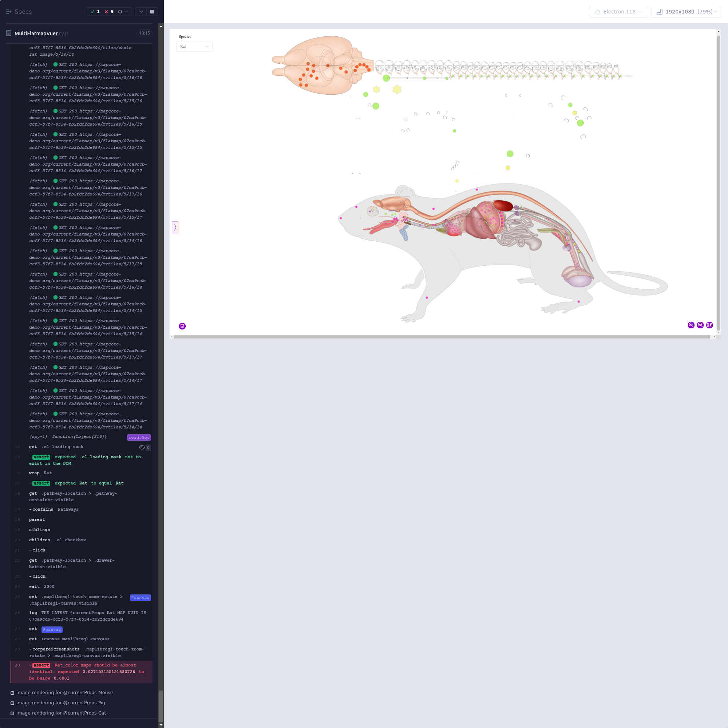This screenshot has width=728, height=728.
Task: Open the Electron 118 browser dropdown
Action: (618, 12)
